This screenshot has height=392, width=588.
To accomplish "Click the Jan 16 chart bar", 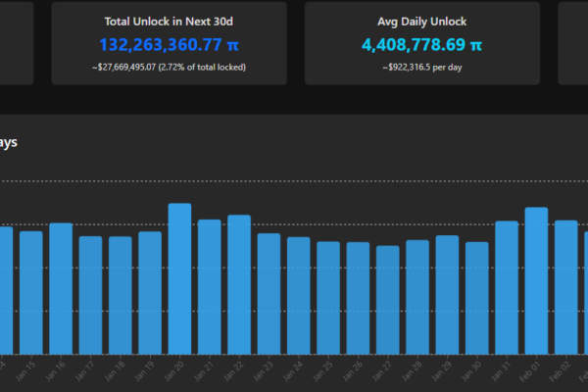I will 61,288.
